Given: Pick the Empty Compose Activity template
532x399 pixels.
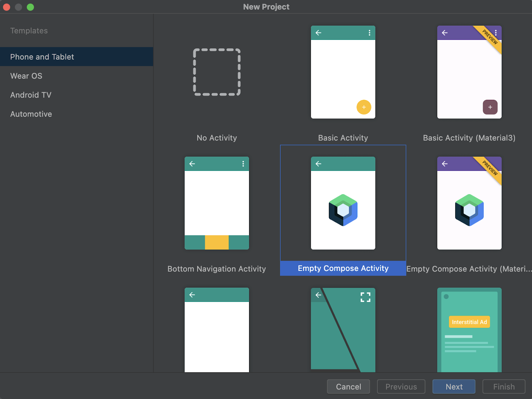Looking at the screenshot, I should [x=343, y=203].
